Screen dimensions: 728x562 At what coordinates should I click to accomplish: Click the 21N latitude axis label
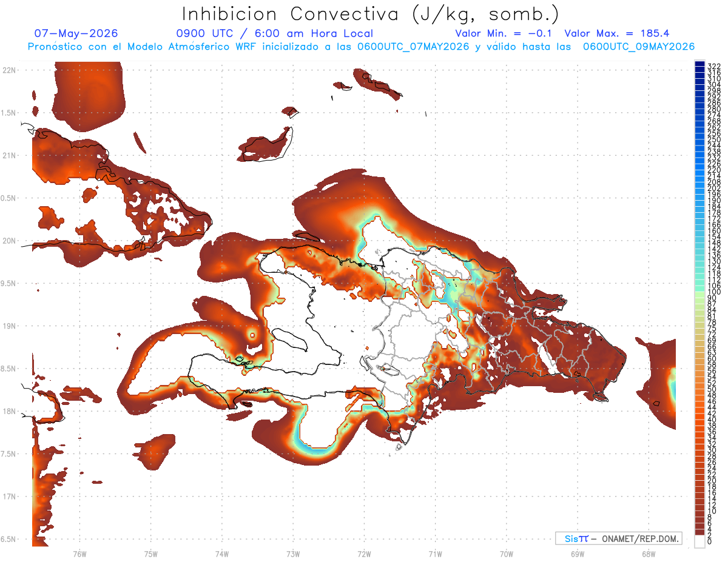point(9,155)
